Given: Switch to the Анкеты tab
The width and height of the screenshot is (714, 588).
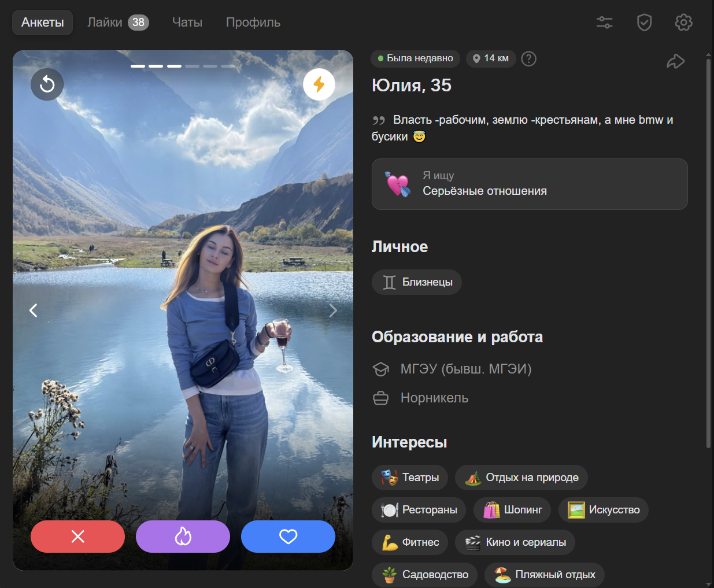Looking at the screenshot, I should (43, 23).
